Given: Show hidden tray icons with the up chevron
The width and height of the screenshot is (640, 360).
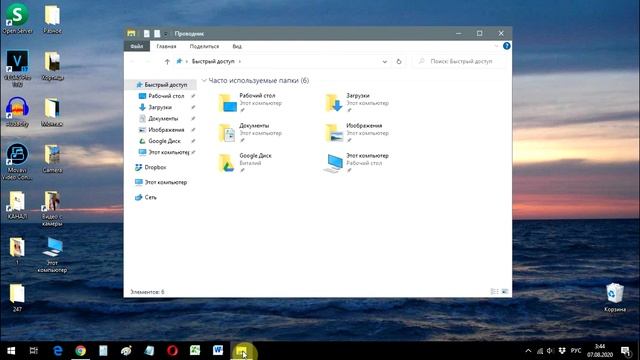Looking at the screenshot, I should [528, 351].
